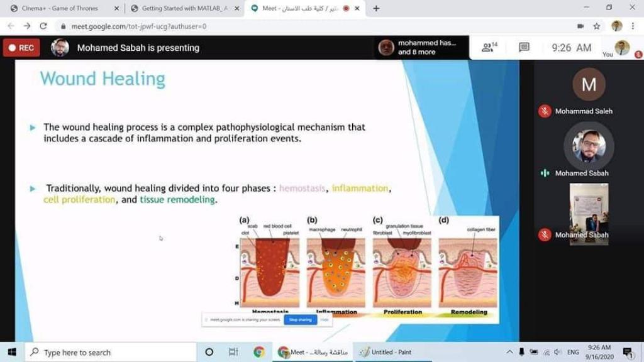644x362 pixels.
Task: Toggle the system volume icon in tray
Action: click(557, 353)
